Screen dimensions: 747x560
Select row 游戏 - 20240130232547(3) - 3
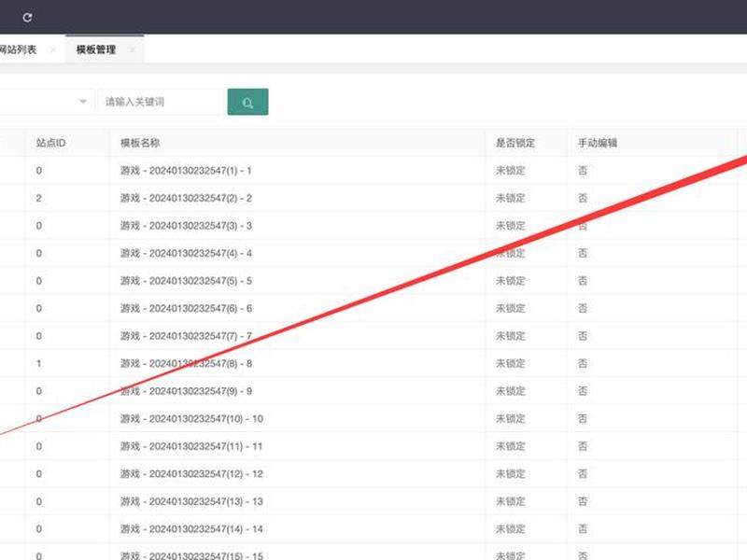click(373, 226)
